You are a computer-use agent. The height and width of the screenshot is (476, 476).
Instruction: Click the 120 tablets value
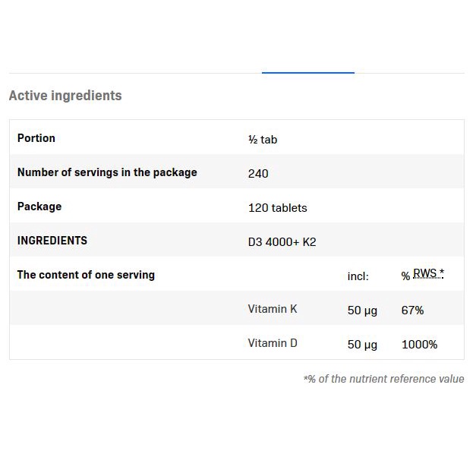click(278, 208)
